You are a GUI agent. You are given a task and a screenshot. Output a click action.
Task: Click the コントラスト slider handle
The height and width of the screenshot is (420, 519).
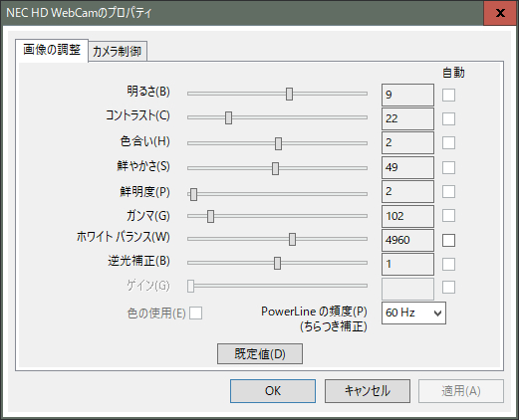[228, 117]
